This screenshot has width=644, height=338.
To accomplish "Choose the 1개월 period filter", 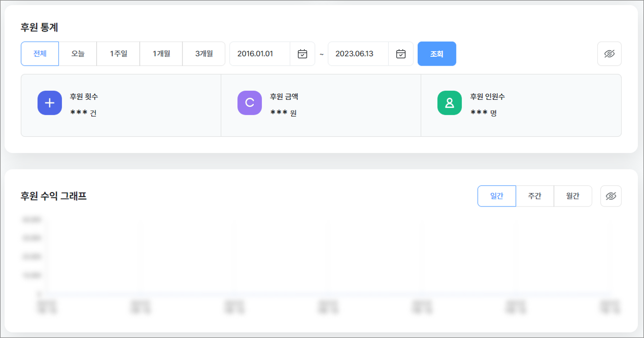I will pos(161,54).
